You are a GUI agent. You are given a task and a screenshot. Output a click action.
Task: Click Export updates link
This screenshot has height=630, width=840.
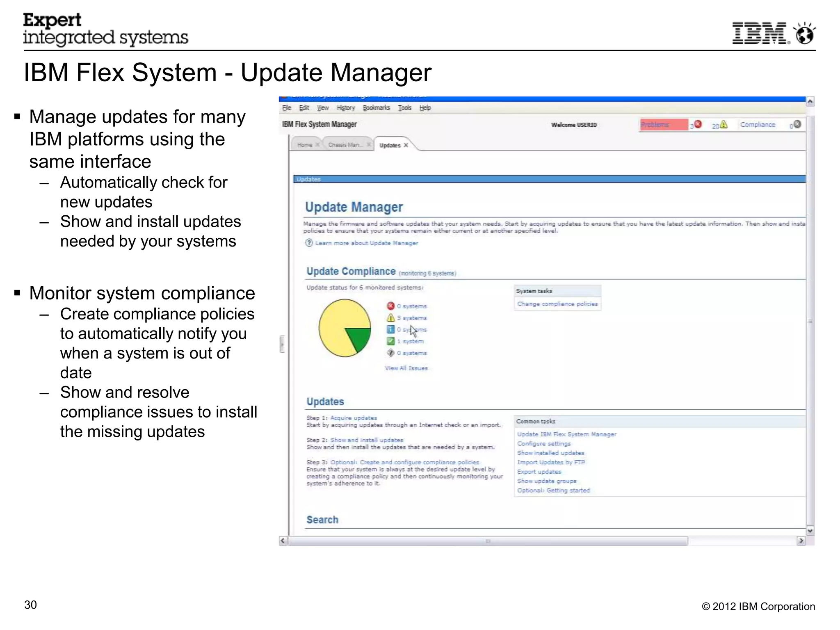pyautogui.click(x=539, y=472)
